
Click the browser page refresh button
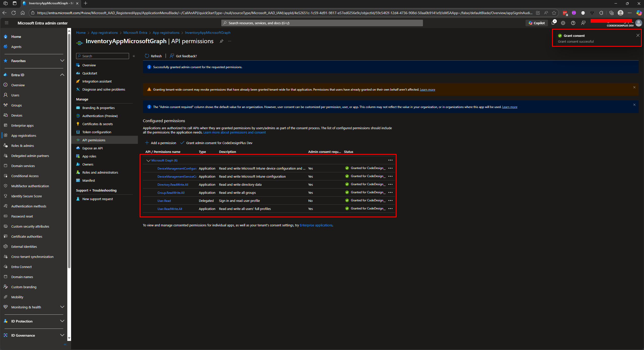pos(14,13)
